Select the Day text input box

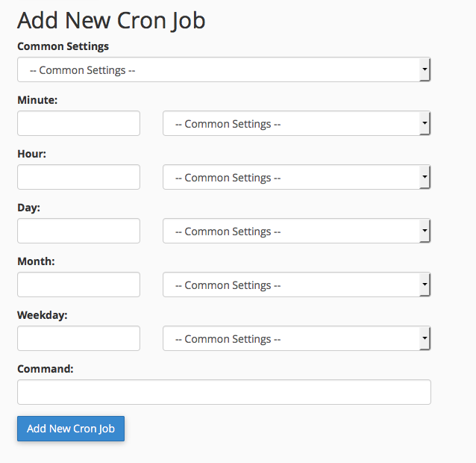[x=78, y=231]
